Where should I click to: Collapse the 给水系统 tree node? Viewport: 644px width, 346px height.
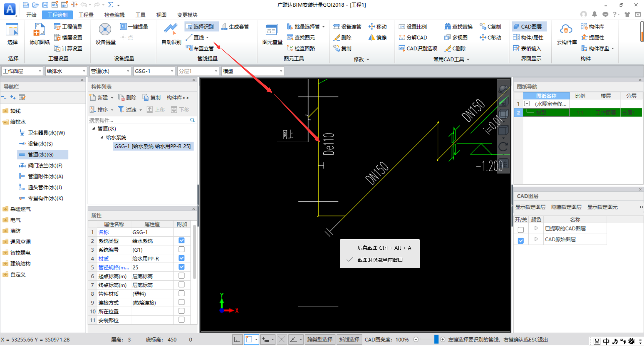[x=102, y=137]
